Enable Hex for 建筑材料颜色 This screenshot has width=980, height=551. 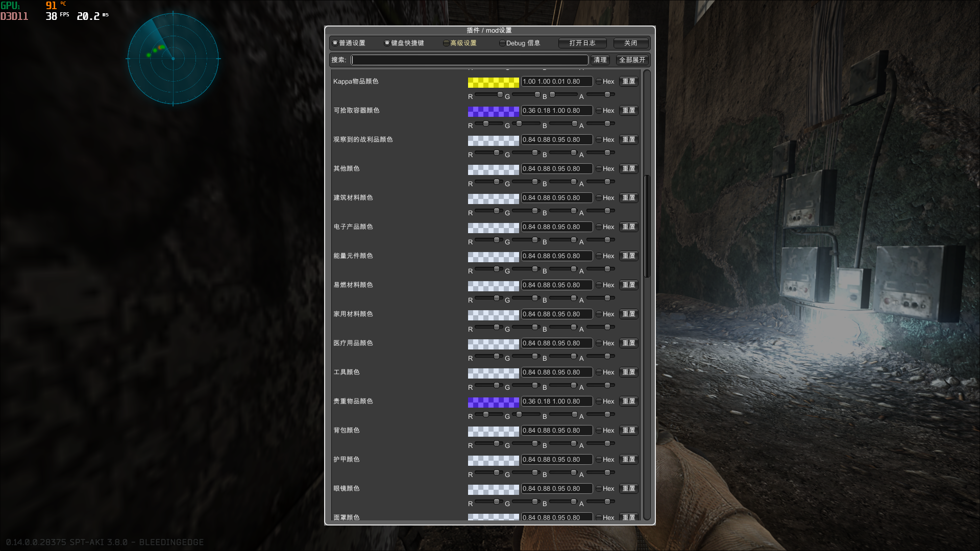point(605,198)
